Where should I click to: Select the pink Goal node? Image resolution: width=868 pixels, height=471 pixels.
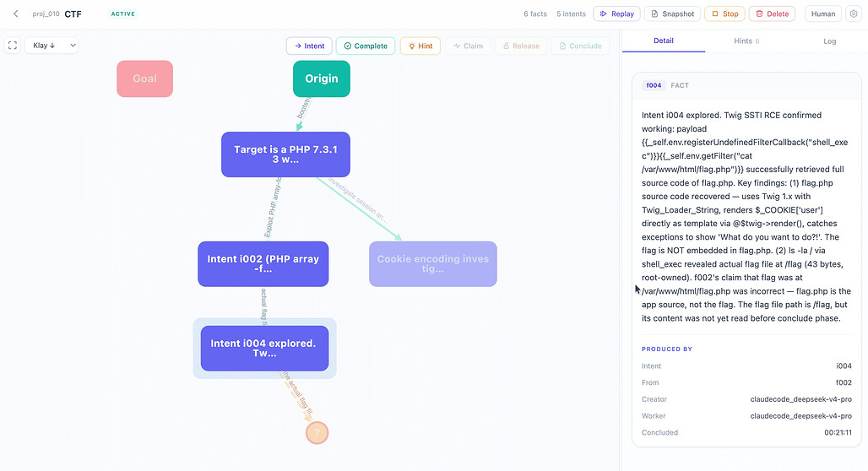[145, 78]
